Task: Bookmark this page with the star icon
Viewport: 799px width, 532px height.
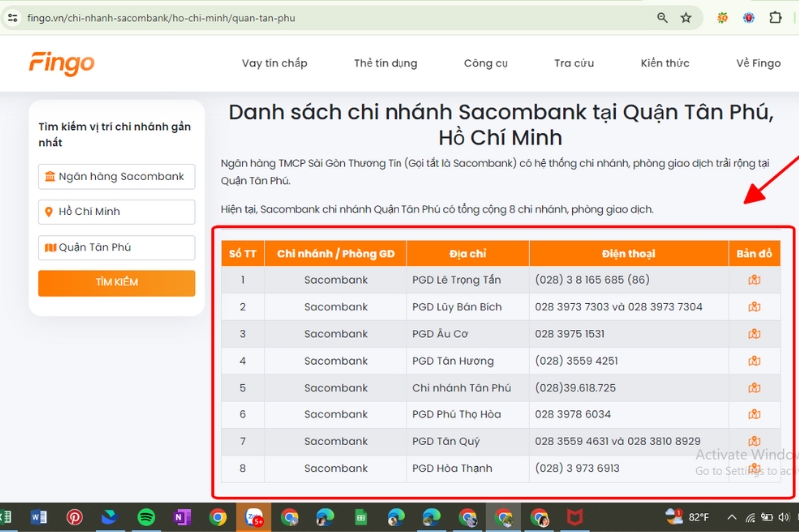Action: click(686, 18)
